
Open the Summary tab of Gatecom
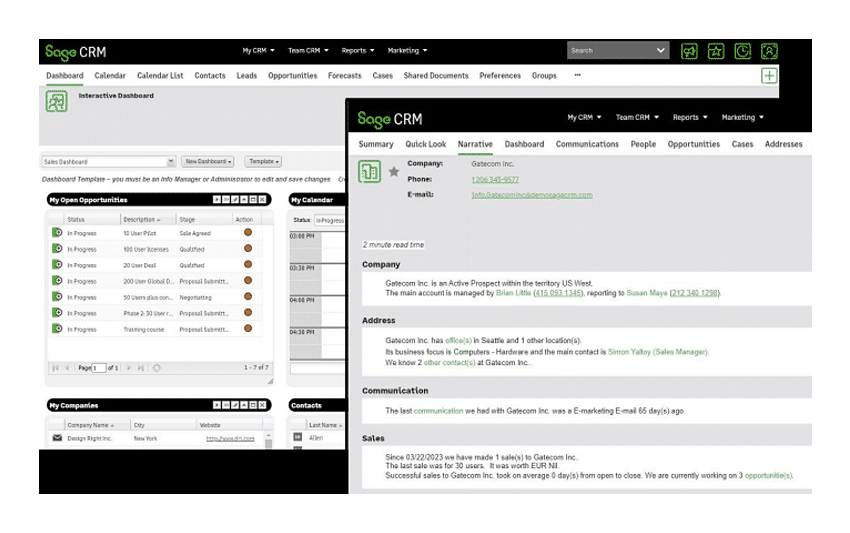click(376, 144)
